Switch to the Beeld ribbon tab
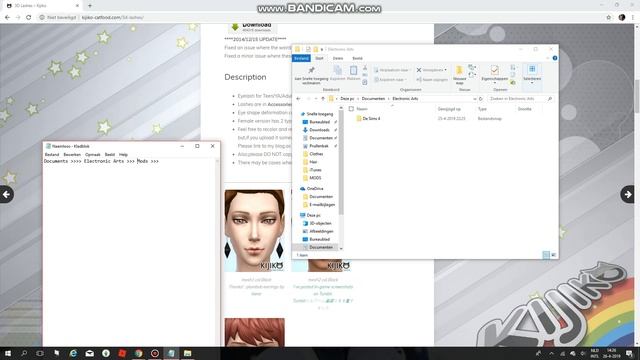 [x=357, y=58]
